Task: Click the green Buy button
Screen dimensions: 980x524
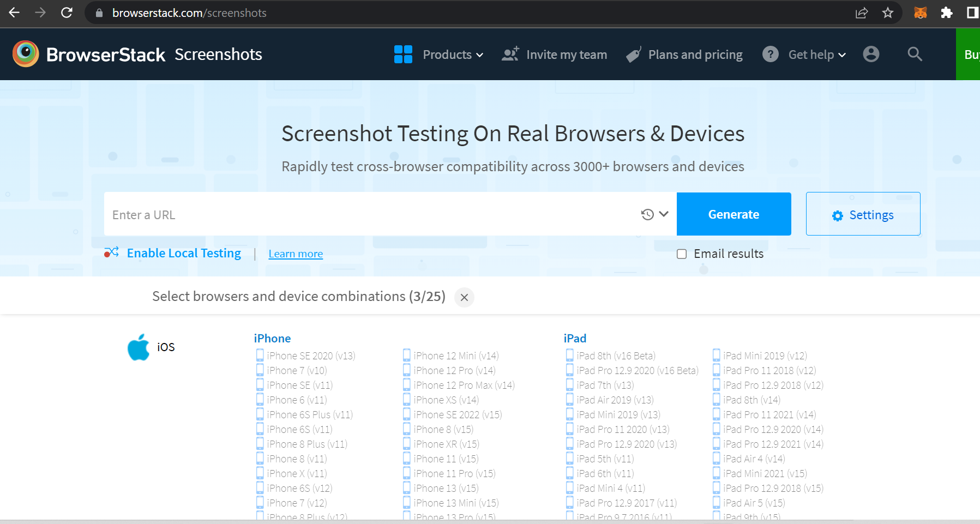Action: pos(968,54)
